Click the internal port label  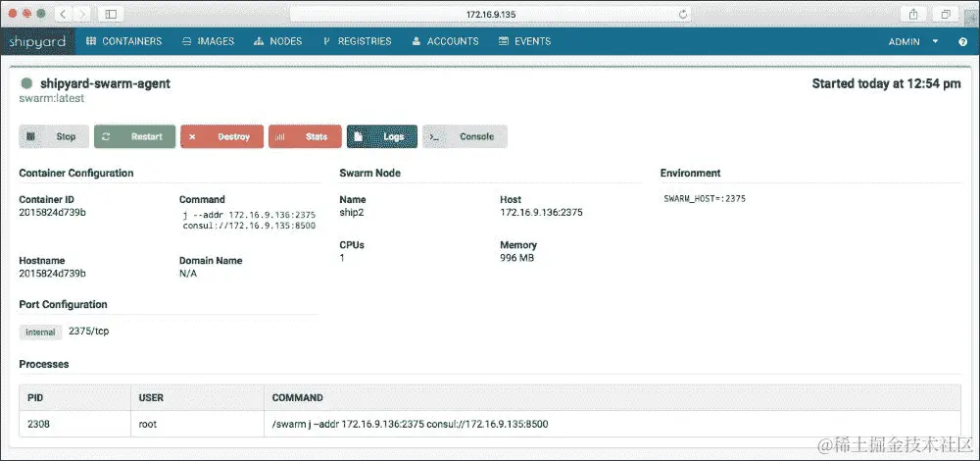(40, 333)
